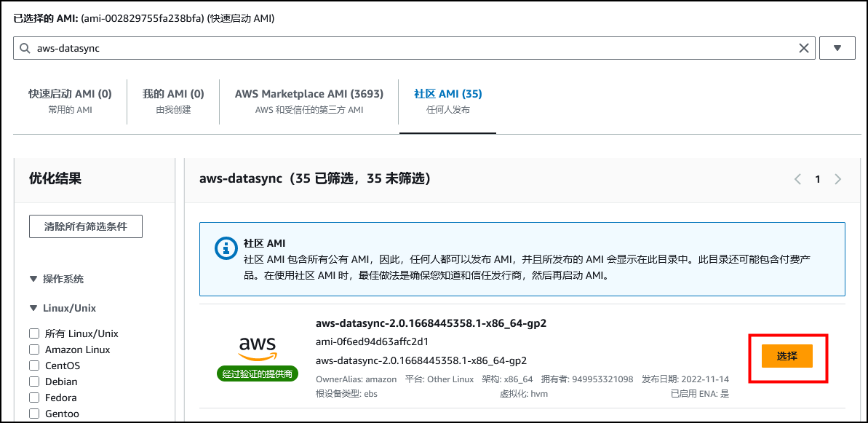Select the 社区 AMI tab
This screenshot has width=868, height=423.
(448, 101)
